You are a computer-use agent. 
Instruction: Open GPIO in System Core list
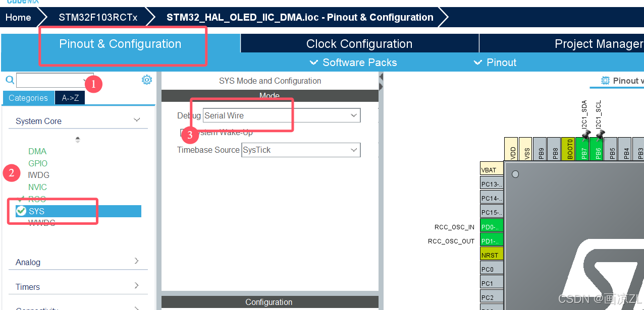coord(38,163)
